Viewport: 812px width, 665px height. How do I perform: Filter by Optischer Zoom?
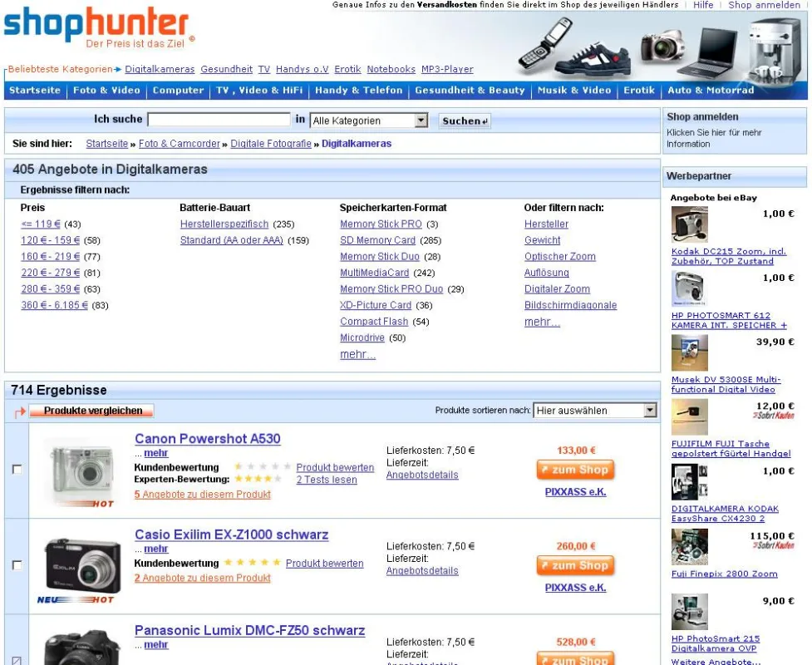point(560,256)
